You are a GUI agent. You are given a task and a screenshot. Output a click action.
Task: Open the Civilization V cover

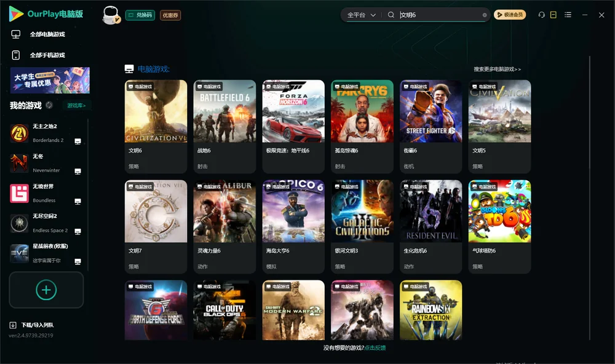499,111
